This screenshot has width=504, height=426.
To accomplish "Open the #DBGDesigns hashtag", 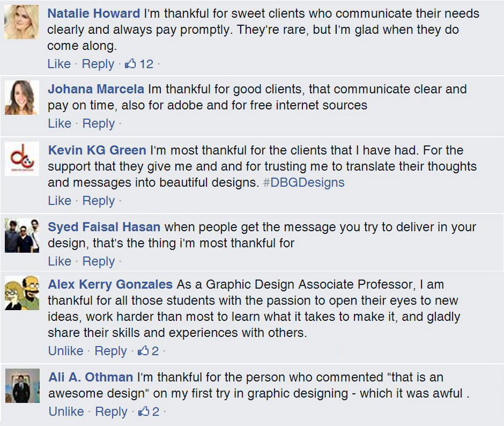I will point(304,182).
